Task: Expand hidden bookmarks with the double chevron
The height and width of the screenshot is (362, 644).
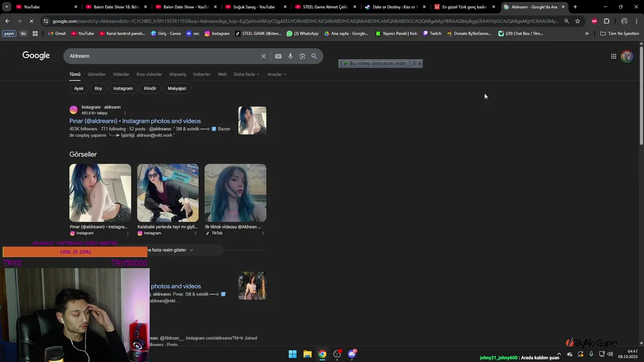Action: point(587,34)
